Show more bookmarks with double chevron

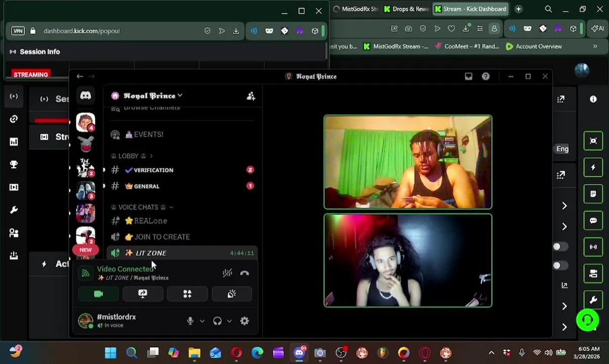click(x=595, y=47)
